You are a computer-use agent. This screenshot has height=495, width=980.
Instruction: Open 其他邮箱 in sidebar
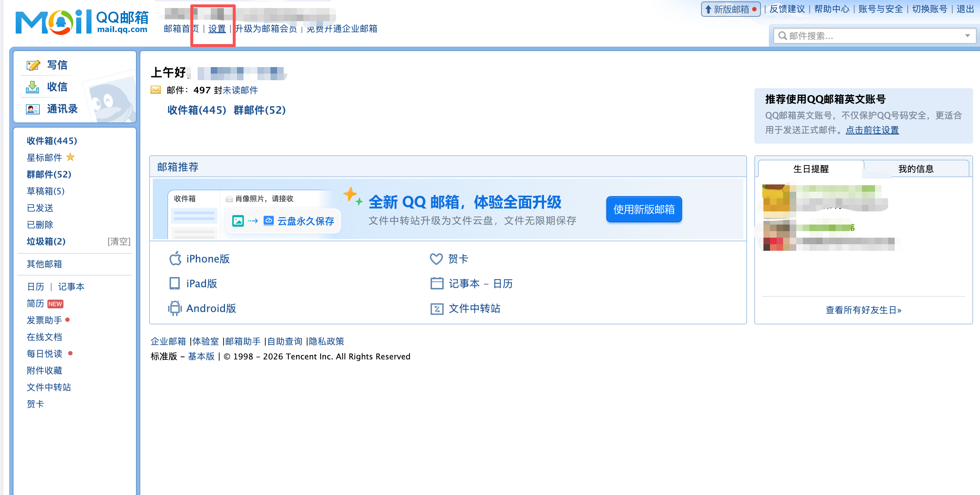44,264
